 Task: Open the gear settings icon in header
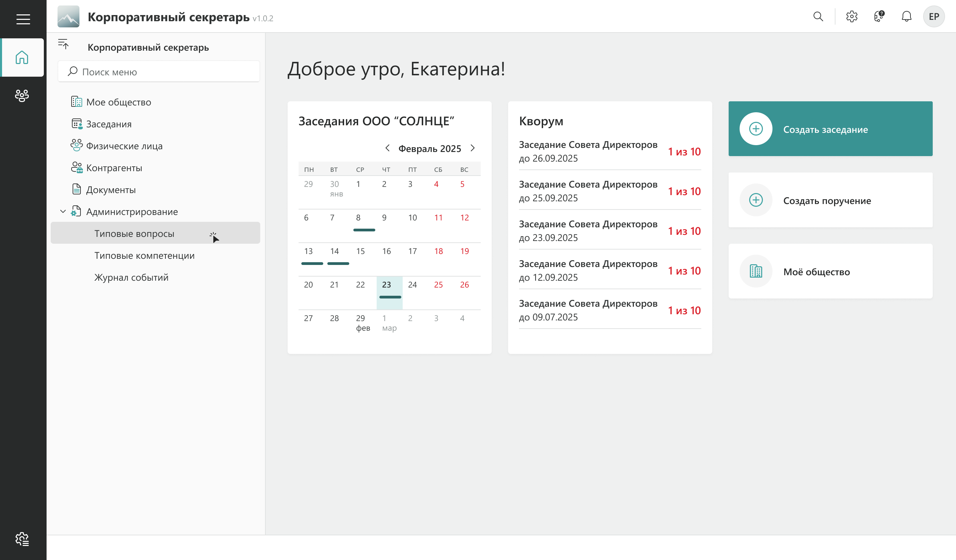[x=852, y=17]
